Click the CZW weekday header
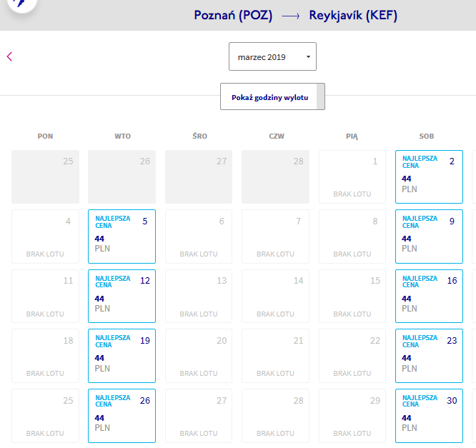 pyautogui.click(x=277, y=136)
